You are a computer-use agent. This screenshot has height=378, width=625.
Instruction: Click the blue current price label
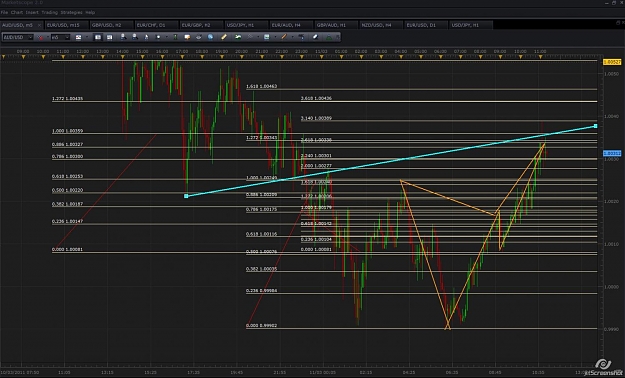612,153
